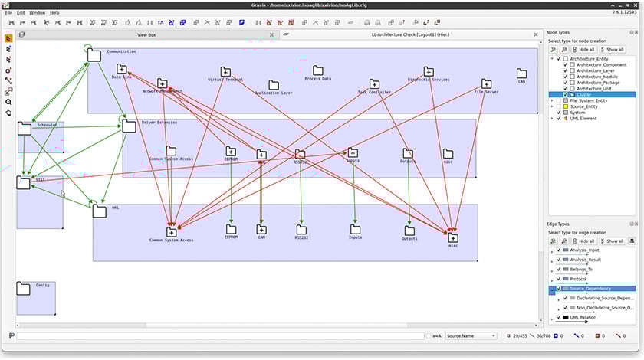The image size is (644, 360).
Task: Click the File Server node icon
Action: [486, 84]
